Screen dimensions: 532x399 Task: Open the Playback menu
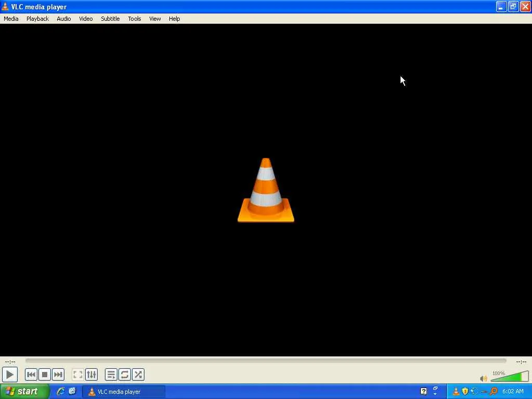tap(37, 19)
